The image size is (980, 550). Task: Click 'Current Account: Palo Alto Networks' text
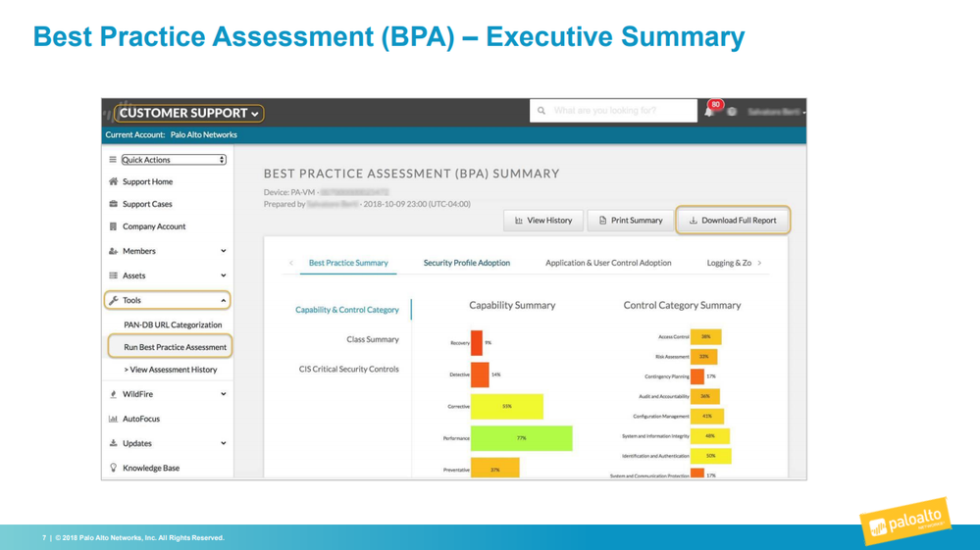tap(172, 135)
